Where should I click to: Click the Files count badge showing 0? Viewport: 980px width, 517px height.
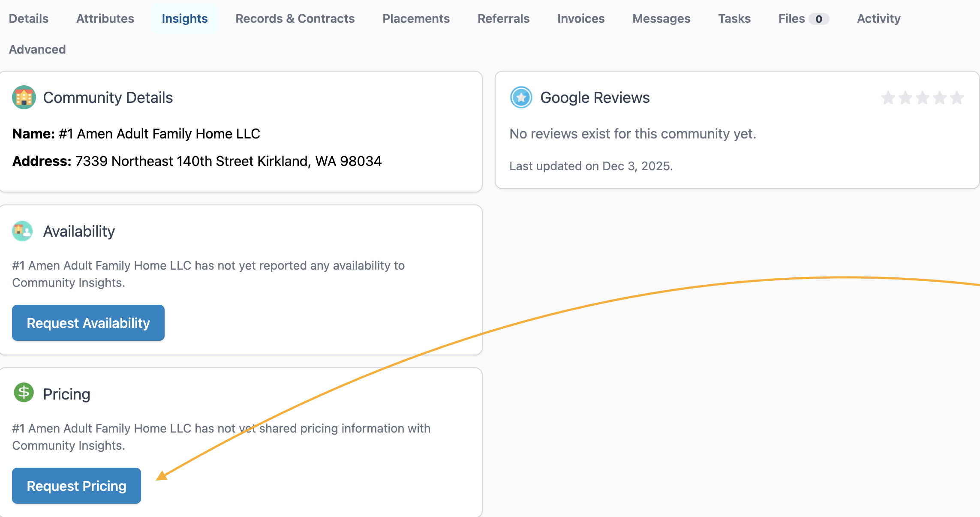click(818, 19)
